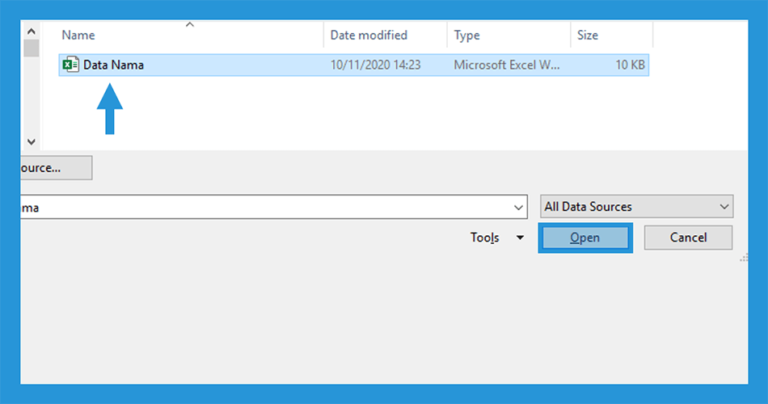Expand the All Data Sources file type list
The image size is (768, 404).
[x=636, y=207]
